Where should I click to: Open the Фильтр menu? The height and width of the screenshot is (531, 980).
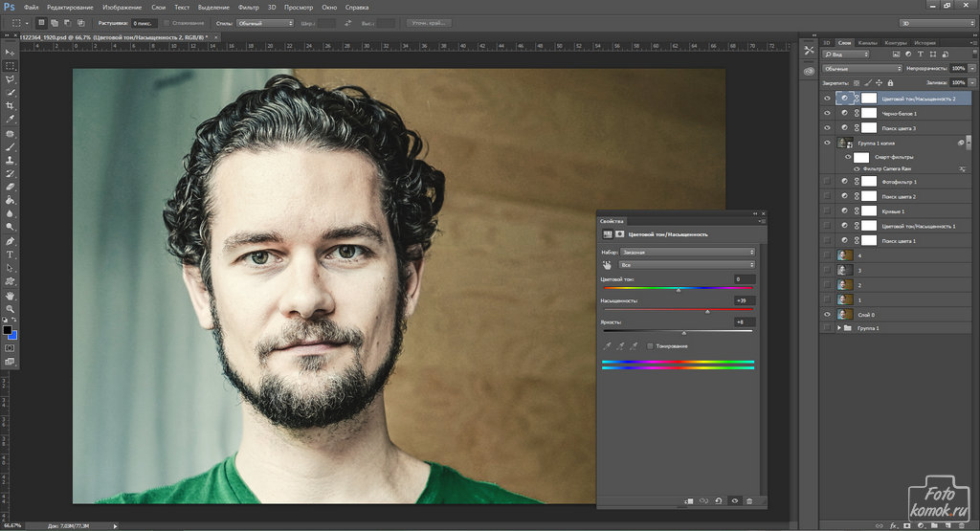coord(248,7)
